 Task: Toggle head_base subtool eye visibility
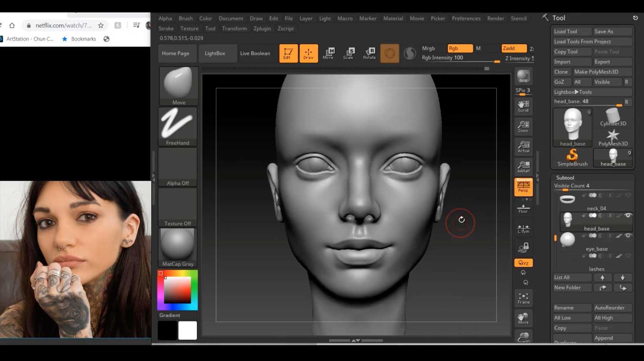point(628,215)
